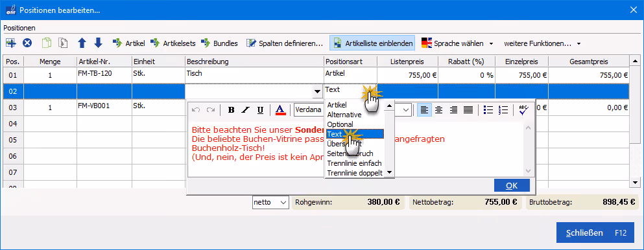Click Spalten definieren... in the toolbar
This screenshot has height=250, width=644.
click(285, 43)
